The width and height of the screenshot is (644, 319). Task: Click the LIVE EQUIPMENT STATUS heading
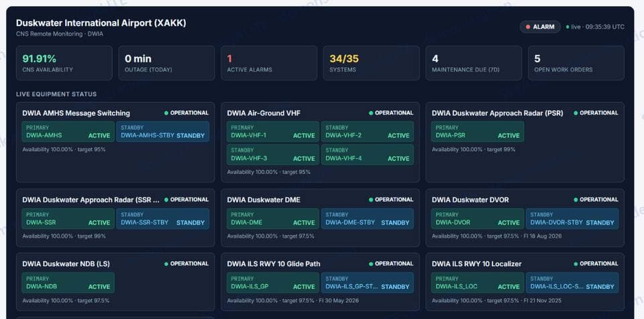click(56, 94)
